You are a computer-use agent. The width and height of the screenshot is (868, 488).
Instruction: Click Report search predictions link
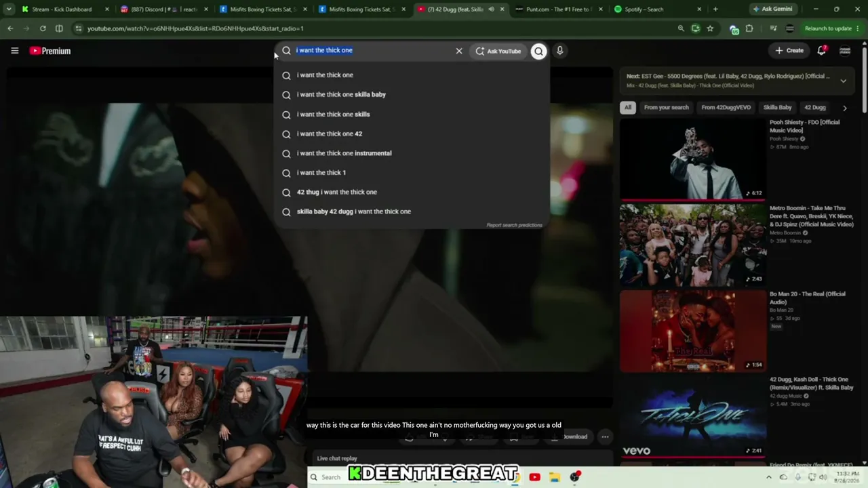[514, 225]
